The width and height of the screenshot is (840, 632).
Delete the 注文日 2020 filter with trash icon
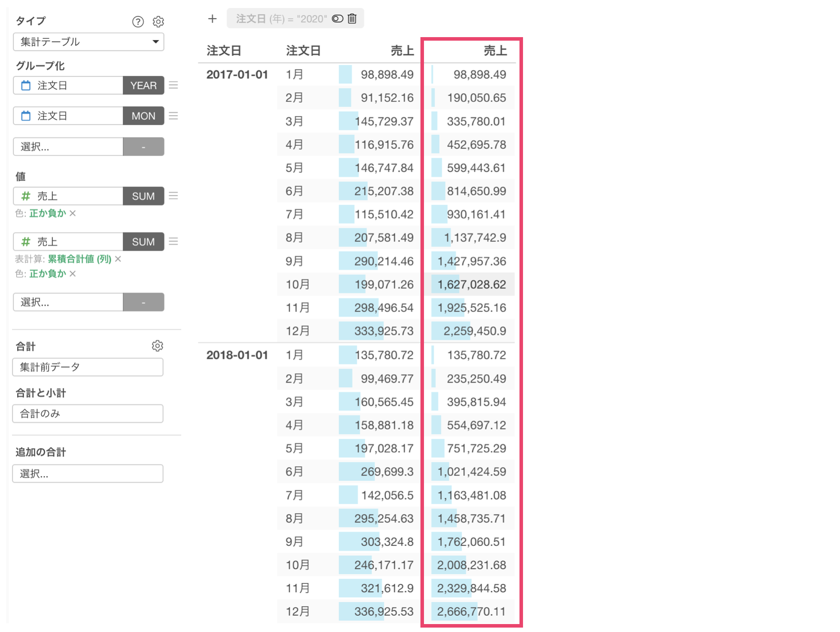pyautogui.click(x=352, y=19)
